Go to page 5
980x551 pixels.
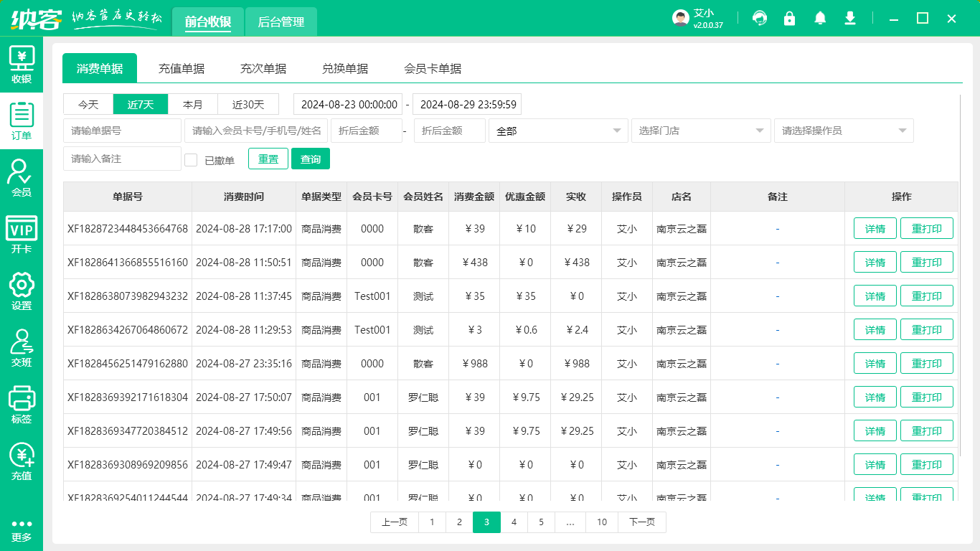(x=541, y=522)
